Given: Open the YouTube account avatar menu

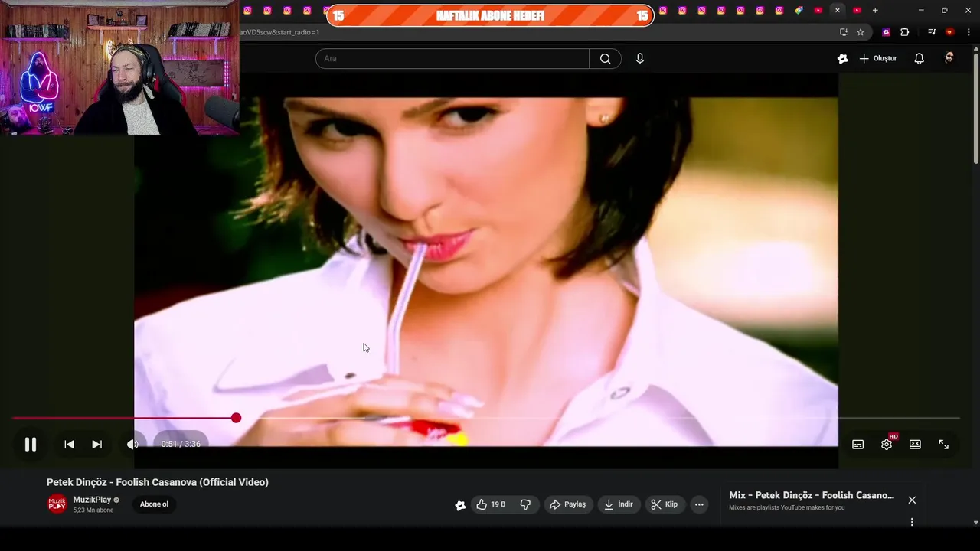Looking at the screenshot, I should click(x=949, y=58).
